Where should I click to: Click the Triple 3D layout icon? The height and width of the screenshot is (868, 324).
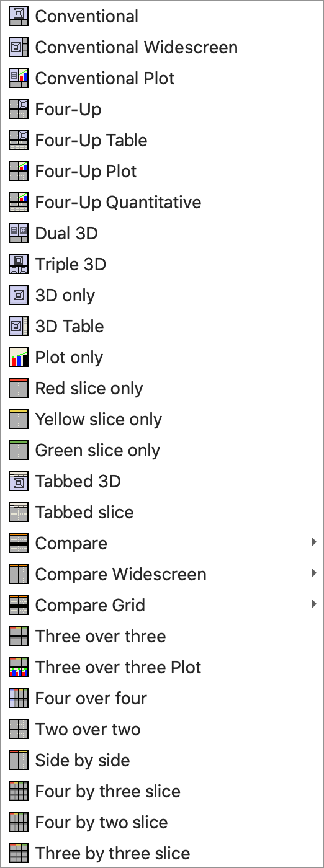pyautogui.click(x=19, y=265)
